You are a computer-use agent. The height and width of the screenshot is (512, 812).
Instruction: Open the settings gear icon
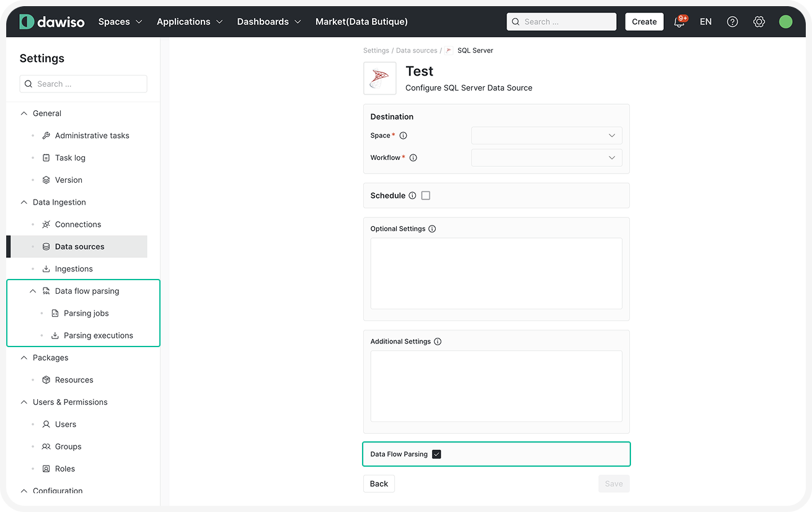click(759, 22)
